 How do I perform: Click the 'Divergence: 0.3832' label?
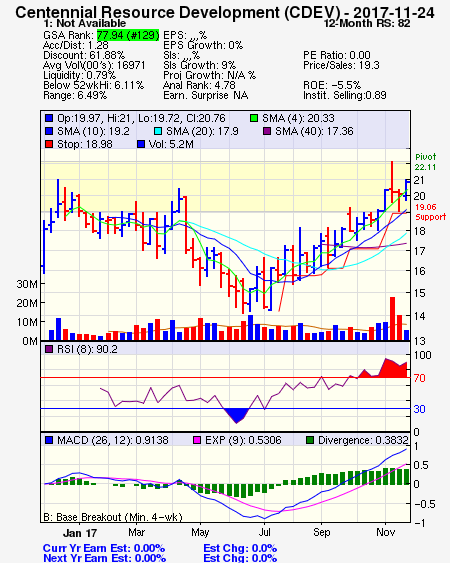coord(363,440)
